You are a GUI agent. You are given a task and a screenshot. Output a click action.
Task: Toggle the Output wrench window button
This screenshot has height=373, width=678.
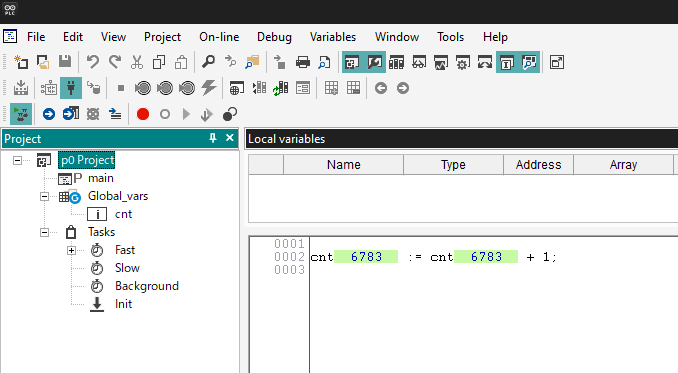coord(374,62)
